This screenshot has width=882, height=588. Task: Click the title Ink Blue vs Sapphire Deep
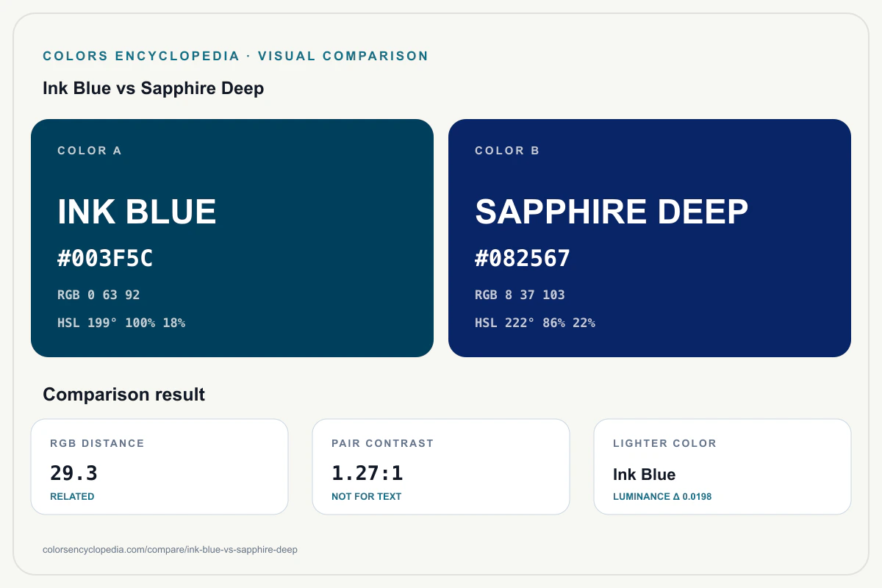[x=154, y=88]
